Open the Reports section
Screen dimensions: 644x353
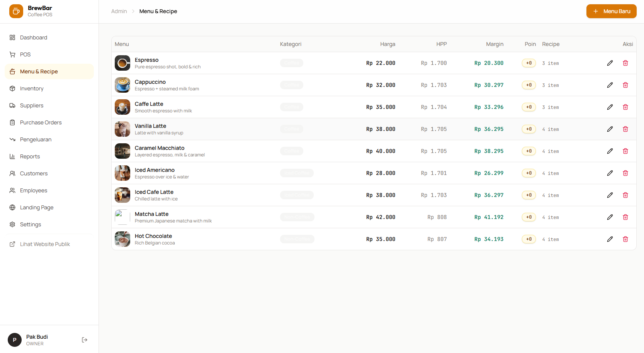[49, 156]
